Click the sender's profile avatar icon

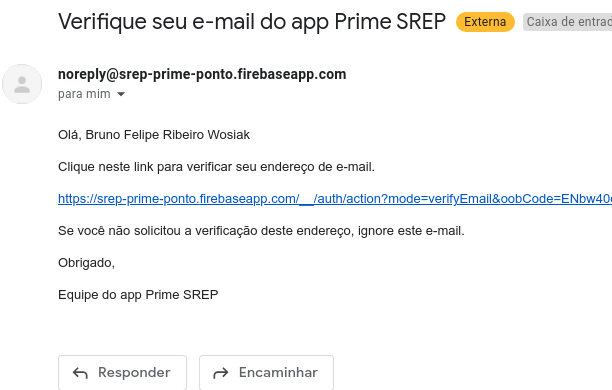22,84
